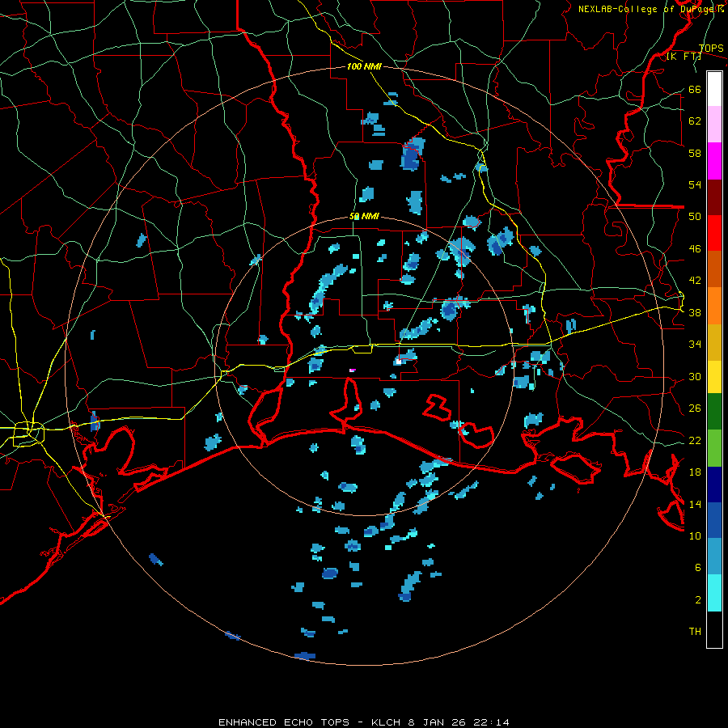Click the "14" legend value
728x728 pixels.
695,504
